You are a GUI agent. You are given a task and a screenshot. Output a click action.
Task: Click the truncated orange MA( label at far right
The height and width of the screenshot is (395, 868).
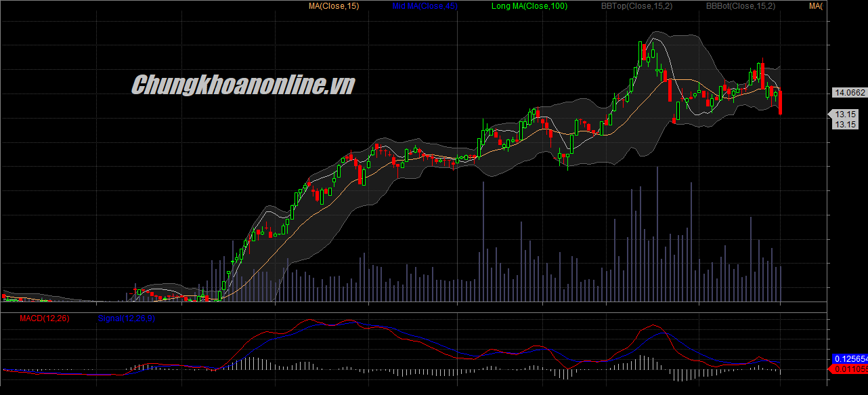pos(816,6)
